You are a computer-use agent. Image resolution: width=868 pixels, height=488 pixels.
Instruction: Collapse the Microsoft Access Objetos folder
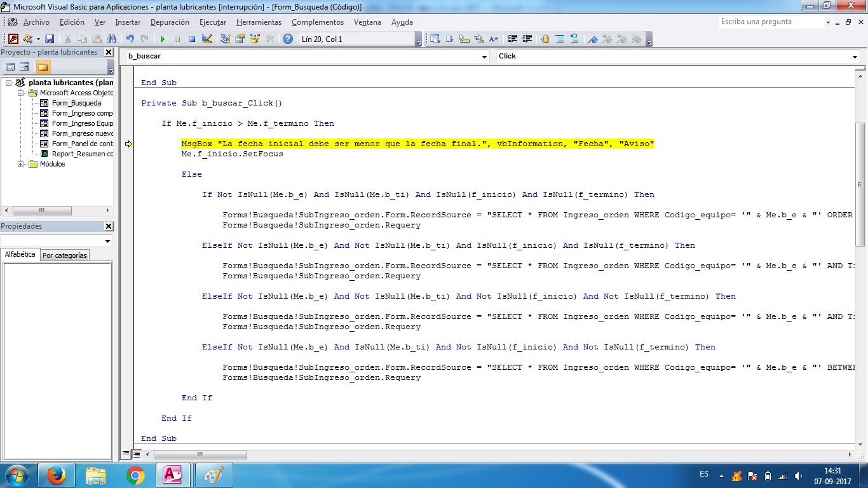(x=21, y=93)
